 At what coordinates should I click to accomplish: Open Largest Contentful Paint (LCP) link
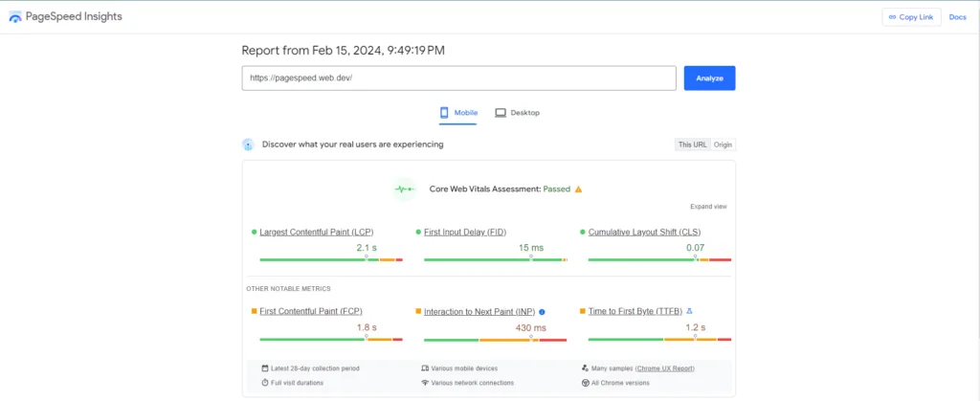pyautogui.click(x=316, y=233)
